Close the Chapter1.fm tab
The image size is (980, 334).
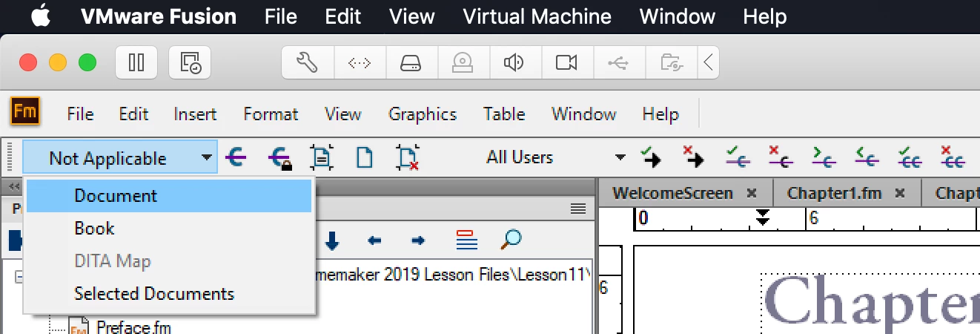coord(900,194)
